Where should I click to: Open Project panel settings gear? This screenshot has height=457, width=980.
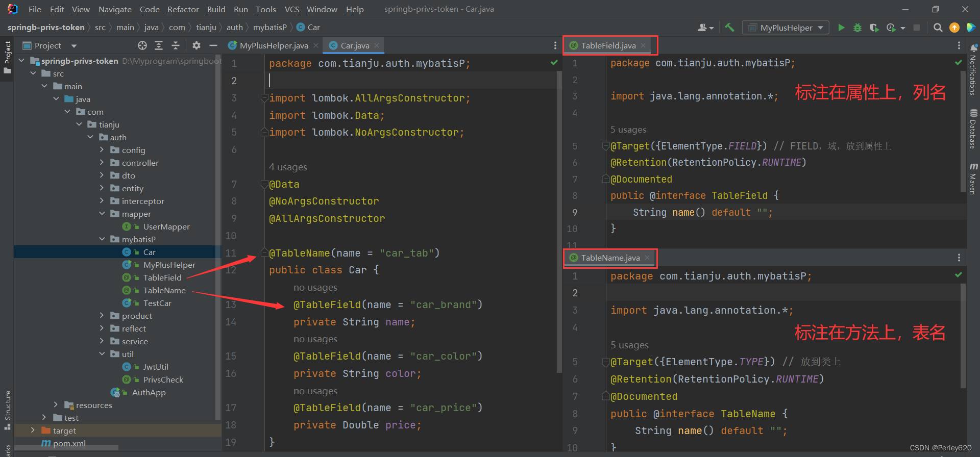[197, 45]
